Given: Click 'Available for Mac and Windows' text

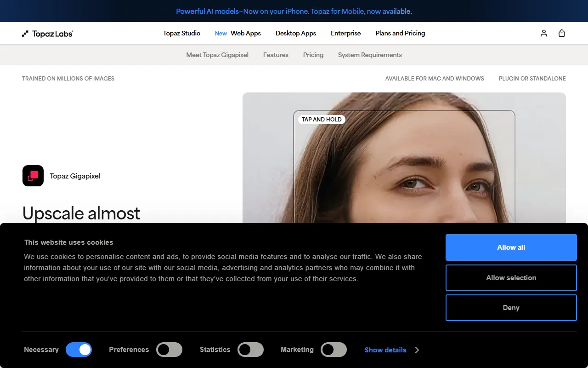Looking at the screenshot, I should coord(435,79).
